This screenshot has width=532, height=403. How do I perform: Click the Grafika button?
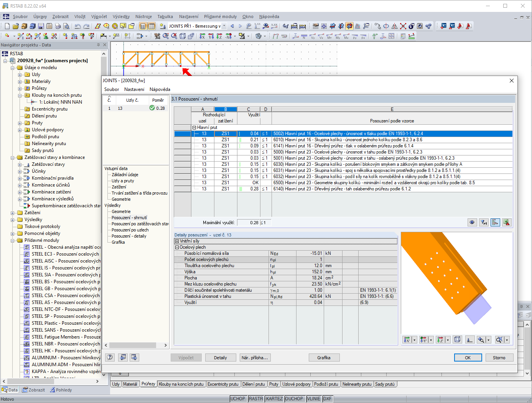point(324,358)
